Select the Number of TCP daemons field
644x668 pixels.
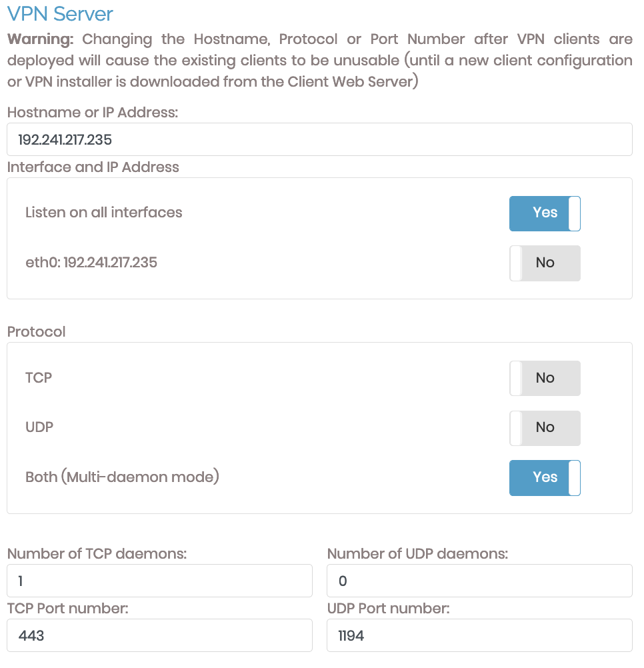point(159,580)
